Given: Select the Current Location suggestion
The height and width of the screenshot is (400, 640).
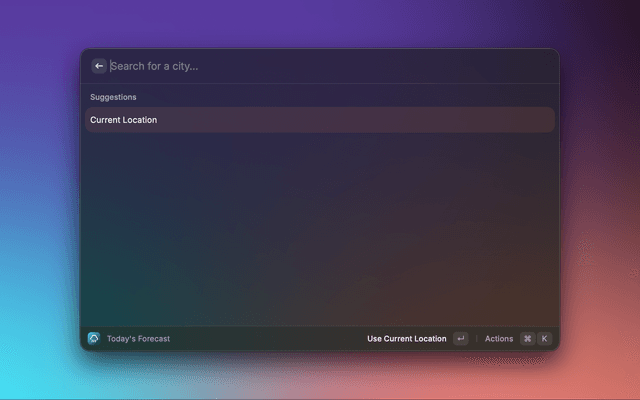Looking at the screenshot, I should coord(320,120).
